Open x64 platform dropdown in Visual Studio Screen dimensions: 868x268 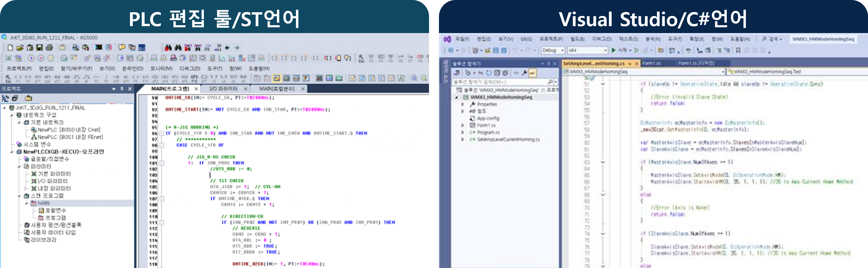tap(588, 50)
